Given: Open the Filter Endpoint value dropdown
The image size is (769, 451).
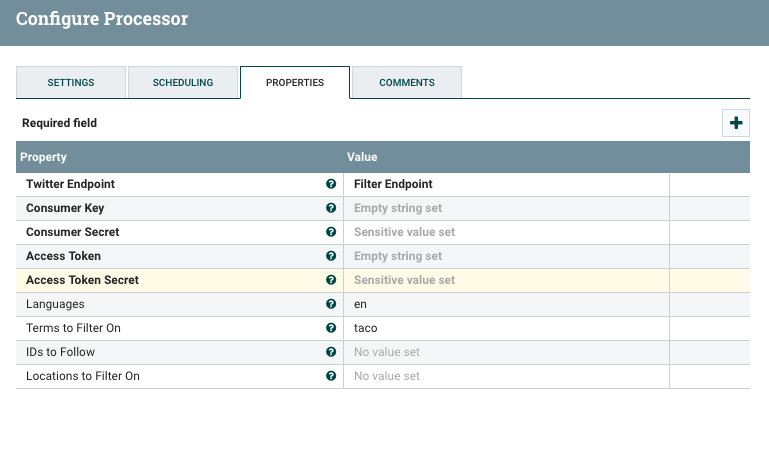Looking at the screenshot, I should (x=505, y=184).
